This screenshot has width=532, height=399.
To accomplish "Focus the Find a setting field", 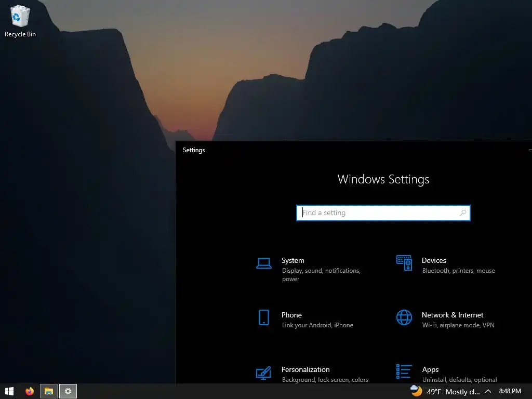I will tap(383, 212).
